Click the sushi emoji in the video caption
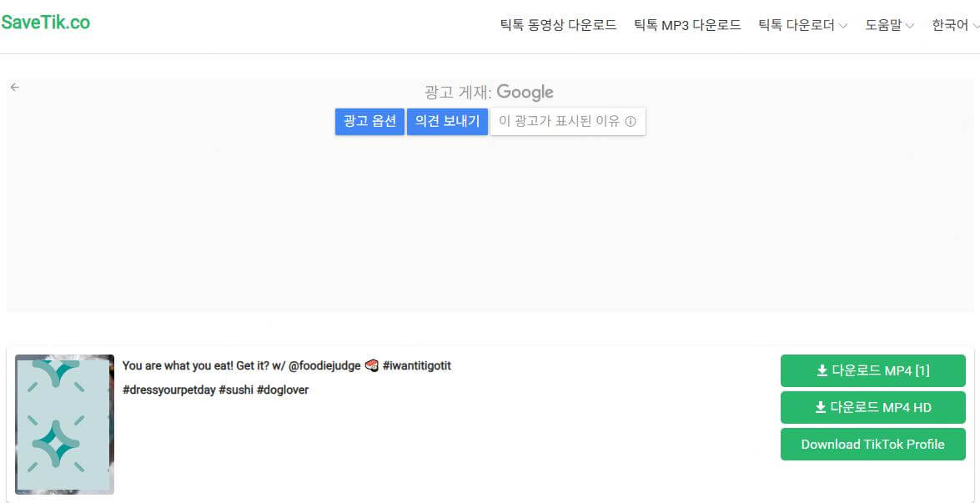Viewport: 980px width, 503px height. point(372,366)
